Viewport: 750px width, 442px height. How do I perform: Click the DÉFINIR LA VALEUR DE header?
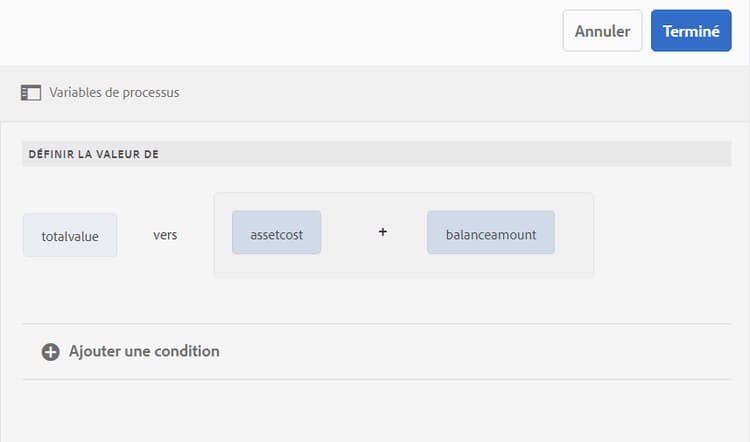pyautogui.click(x=93, y=154)
